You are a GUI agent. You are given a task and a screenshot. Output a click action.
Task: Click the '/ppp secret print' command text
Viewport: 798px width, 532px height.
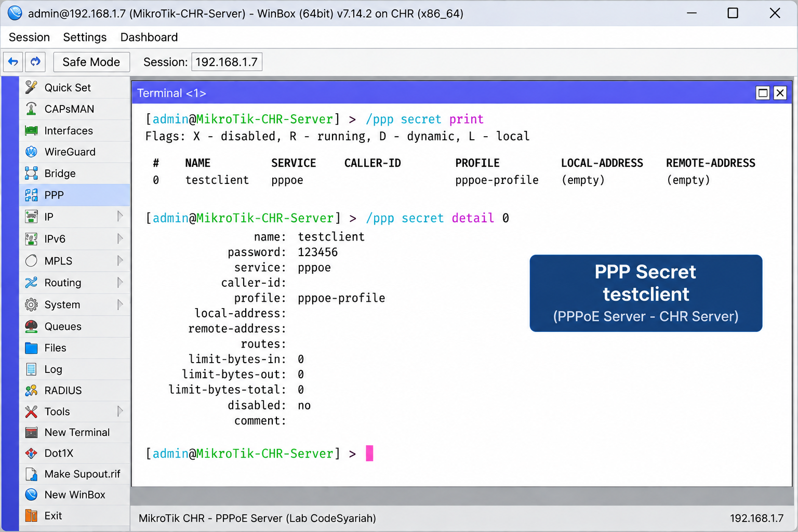(424, 119)
